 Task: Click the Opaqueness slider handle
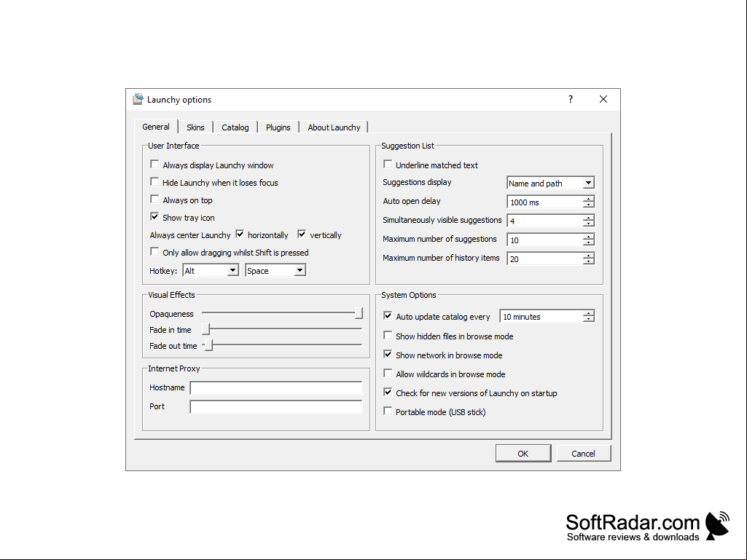(359, 313)
